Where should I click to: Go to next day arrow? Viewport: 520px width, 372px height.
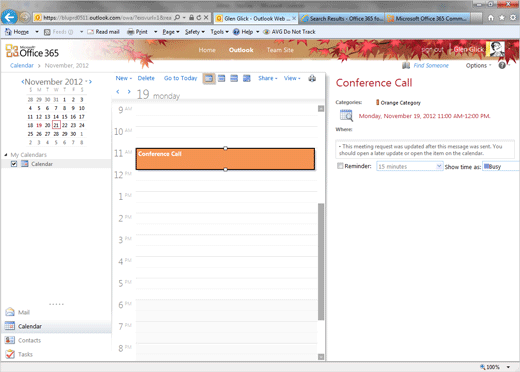pos(129,92)
